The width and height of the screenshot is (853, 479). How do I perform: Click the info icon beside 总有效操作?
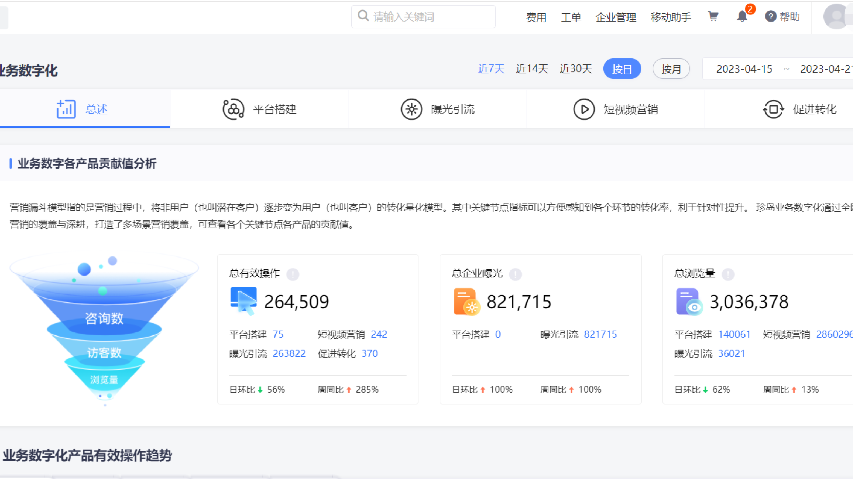pyautogui.click(x=293, y=274)
